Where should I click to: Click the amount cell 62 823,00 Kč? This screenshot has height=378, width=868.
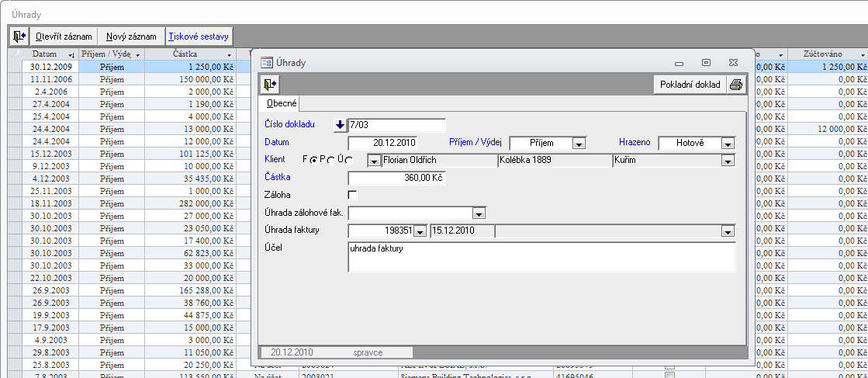pyautogui.click(x=190, y=253)
